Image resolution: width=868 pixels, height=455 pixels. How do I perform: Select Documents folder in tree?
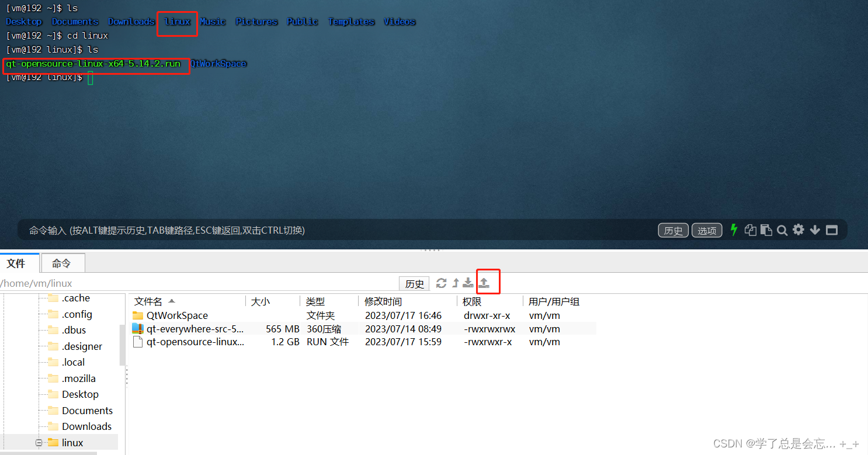(x=87, y=411)
